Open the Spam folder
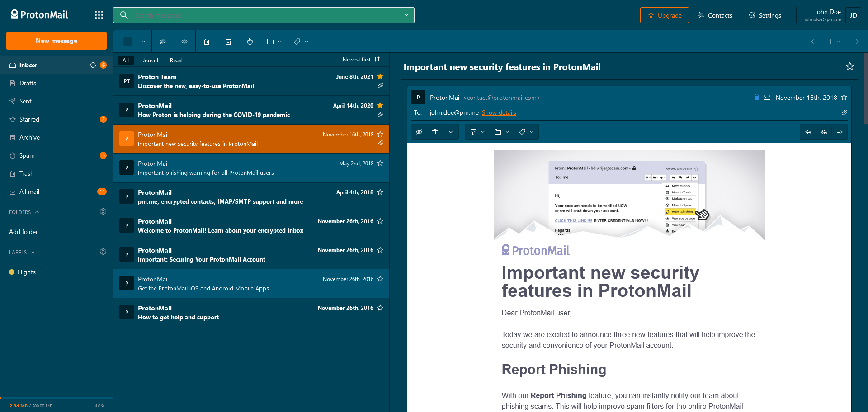 click(x=57, y=155)
